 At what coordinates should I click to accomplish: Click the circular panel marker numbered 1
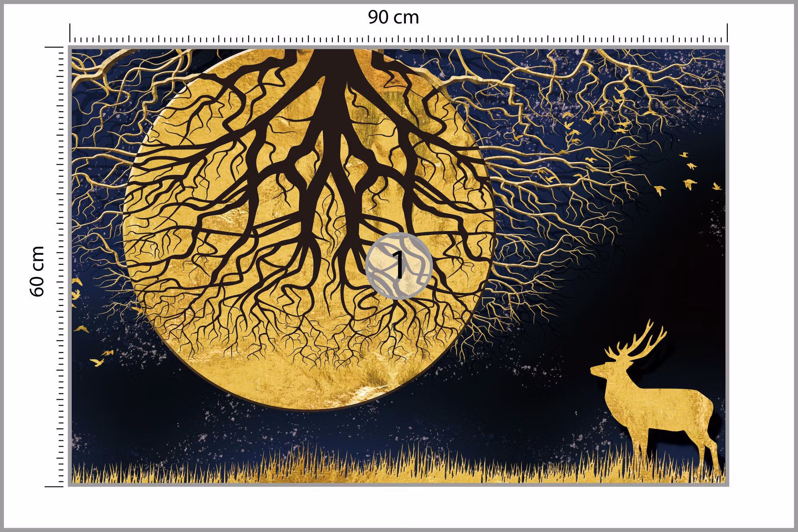[x=399, y=266]
